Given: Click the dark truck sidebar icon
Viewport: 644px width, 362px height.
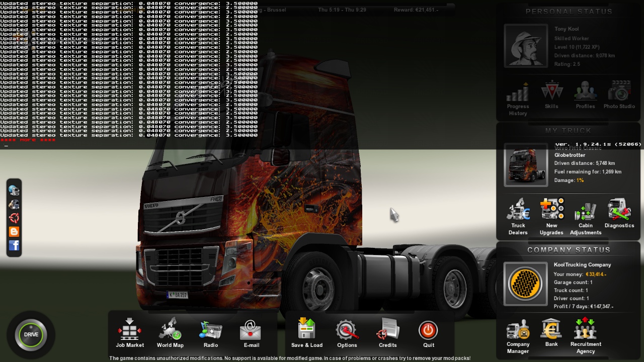Looking at the screenshot, I should (x=14, y=204).
